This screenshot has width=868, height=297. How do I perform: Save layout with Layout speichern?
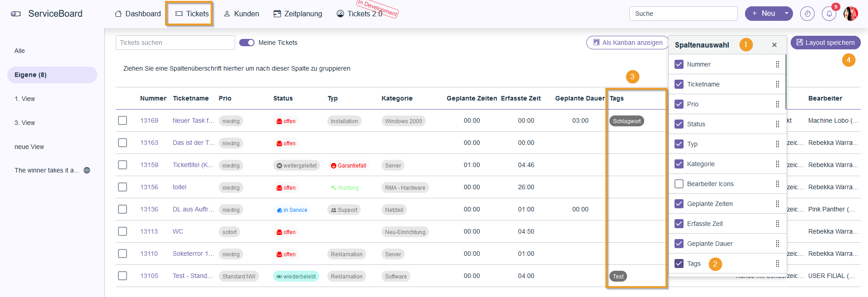tap(825, 43)
